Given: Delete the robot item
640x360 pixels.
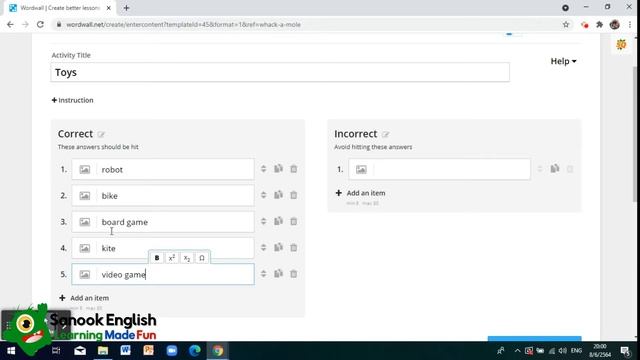Looking at the screenshot, I should pos(293,169).
